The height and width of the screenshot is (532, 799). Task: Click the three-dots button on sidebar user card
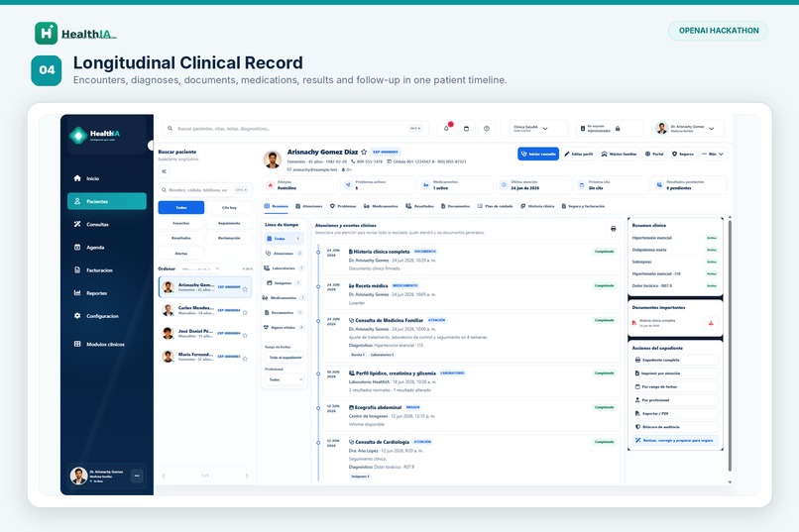tap(137, 476)
